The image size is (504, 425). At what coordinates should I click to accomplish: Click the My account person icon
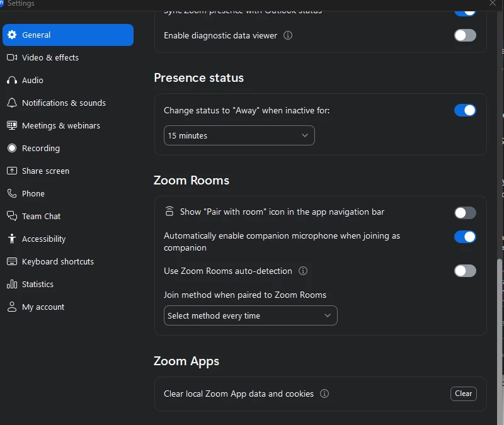click(12, 307)
